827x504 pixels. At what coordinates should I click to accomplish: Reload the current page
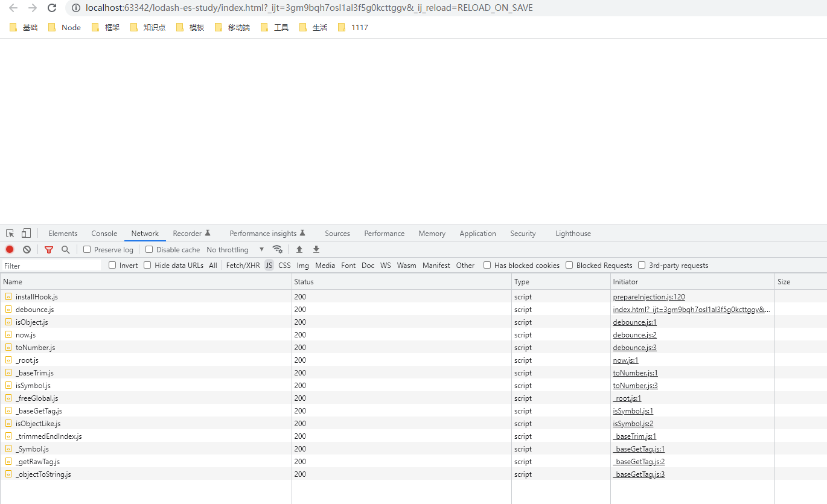[52, 8]
